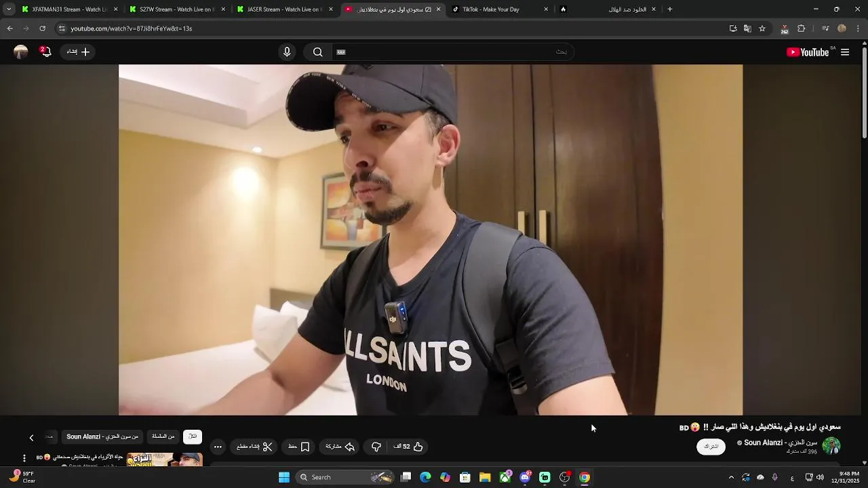Close the JASER Stream tab
Screen dimensions: 868x488
tap(331, 9)
